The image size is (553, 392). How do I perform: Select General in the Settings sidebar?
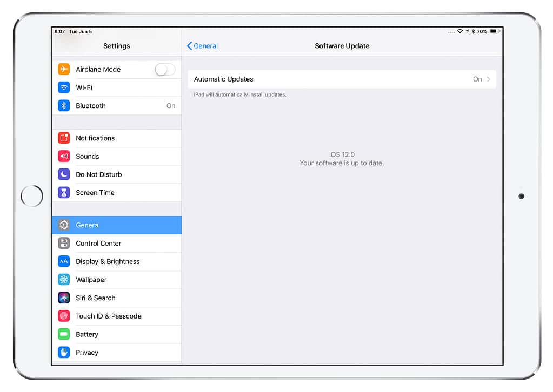(x=117, y=225)
